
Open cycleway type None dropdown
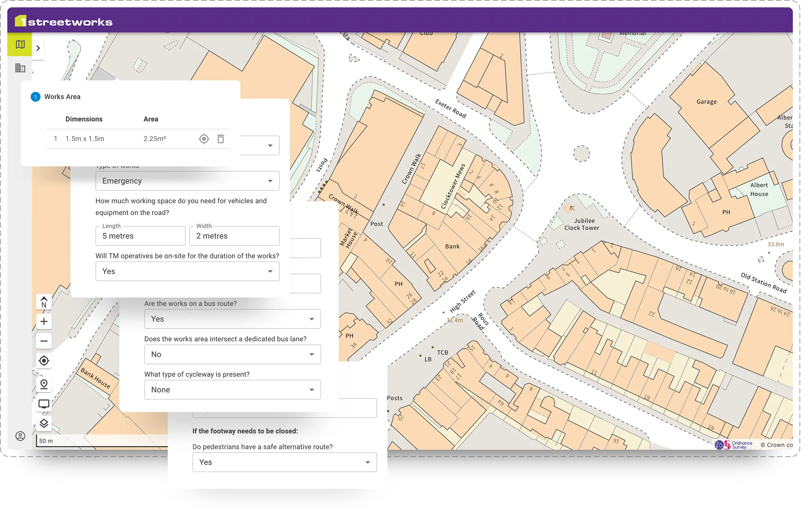(232, 390)
